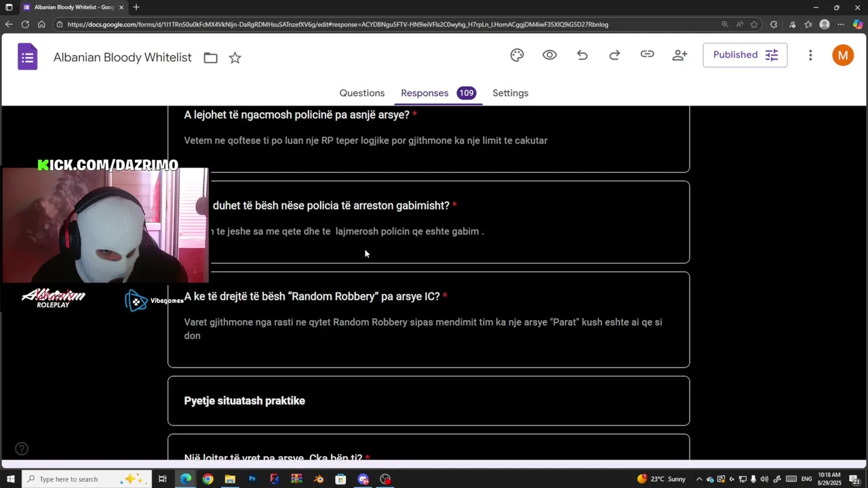The height and width of the screenshot is (488, 868).
Task: Switch the ENG input language
Action: coord(806,479)
